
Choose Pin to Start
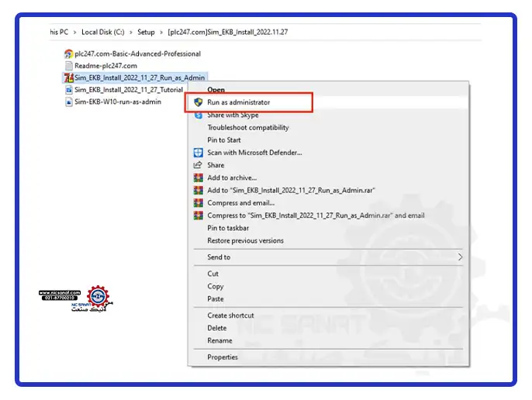[224, 140]
